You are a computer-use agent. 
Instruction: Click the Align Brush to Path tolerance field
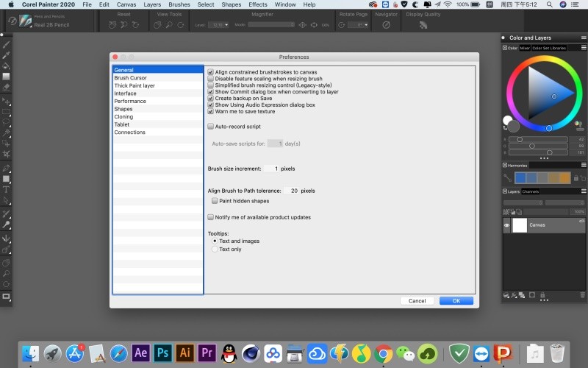pos(291,191)
